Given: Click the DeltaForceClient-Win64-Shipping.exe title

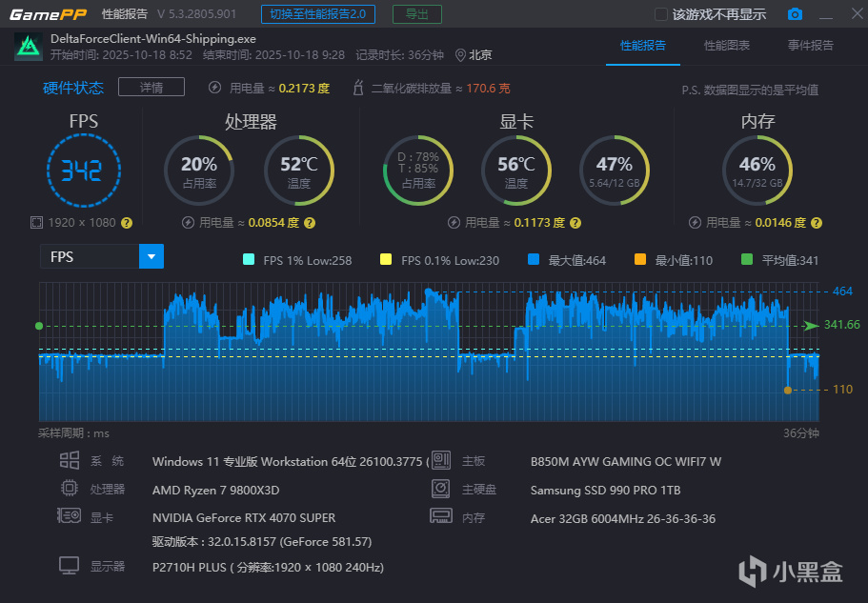Looking at the screenshot, I should (x=153, y=39).
